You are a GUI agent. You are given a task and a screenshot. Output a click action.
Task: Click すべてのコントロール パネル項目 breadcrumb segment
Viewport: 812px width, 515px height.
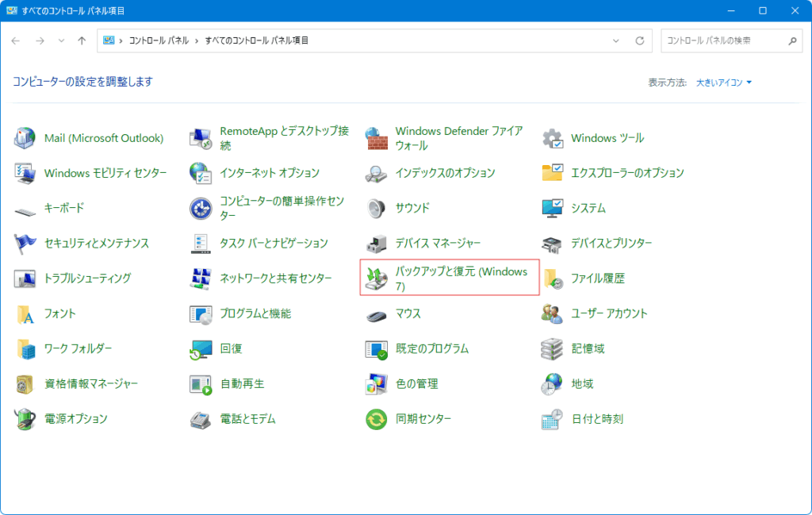256,40
